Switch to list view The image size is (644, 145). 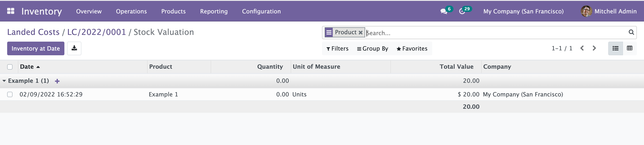(x=615, y=48)
